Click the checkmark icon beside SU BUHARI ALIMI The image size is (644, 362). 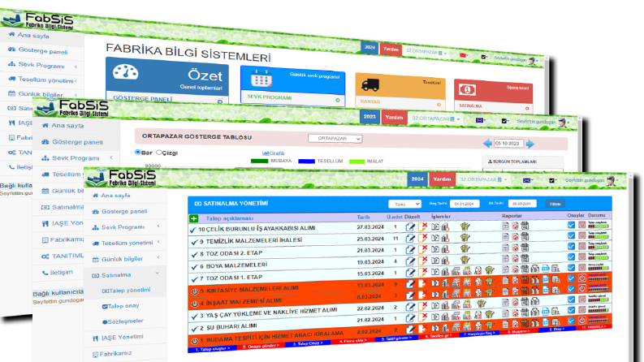[x=194, y=330]
